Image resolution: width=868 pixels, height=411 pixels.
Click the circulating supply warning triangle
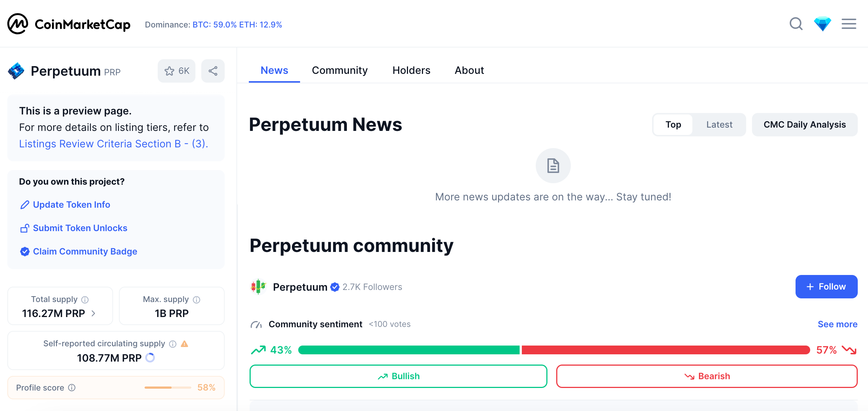[184, 344]
